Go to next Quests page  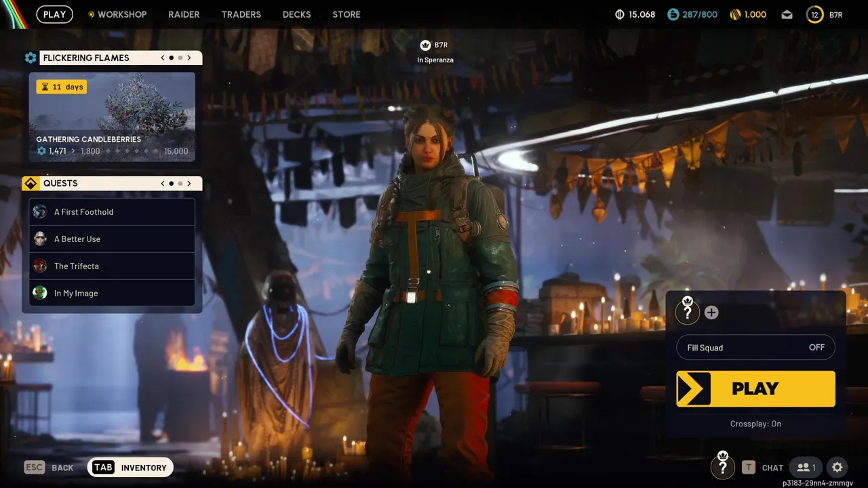(x=189, y=183)
